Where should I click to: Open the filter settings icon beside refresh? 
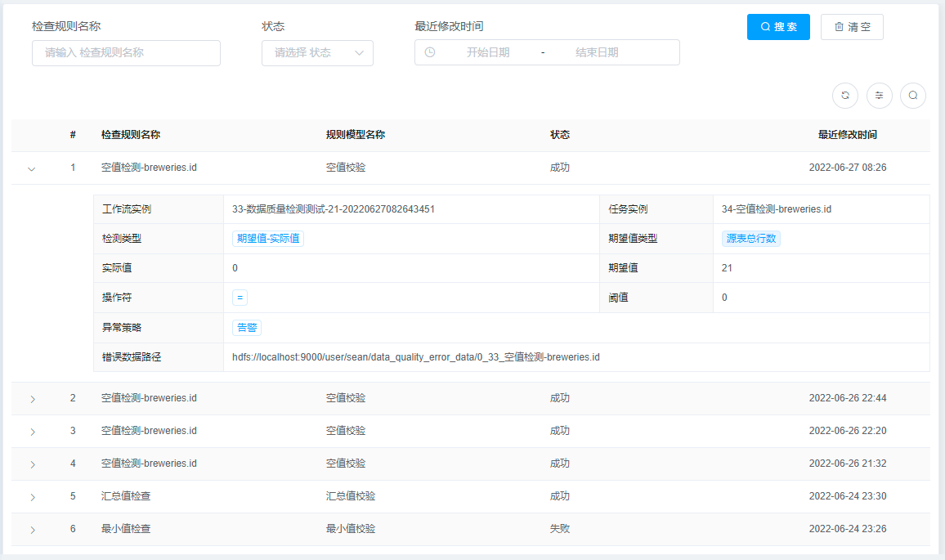tap(879, 96)
